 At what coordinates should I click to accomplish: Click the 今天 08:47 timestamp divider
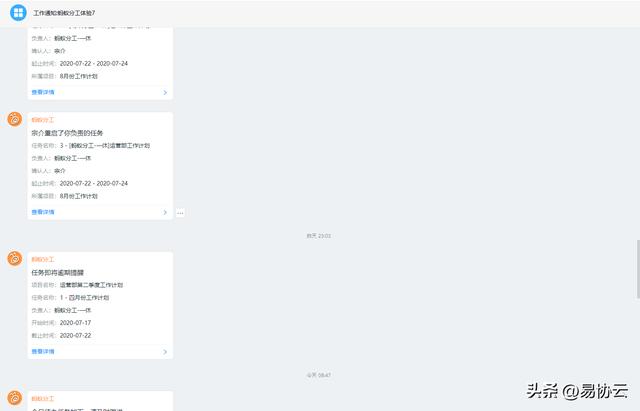pos(319,375)
